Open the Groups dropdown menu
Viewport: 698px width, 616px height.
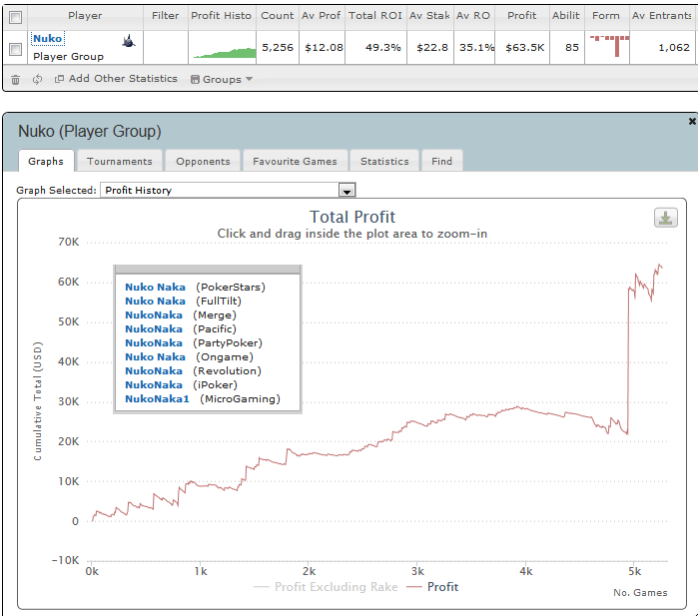222,79
